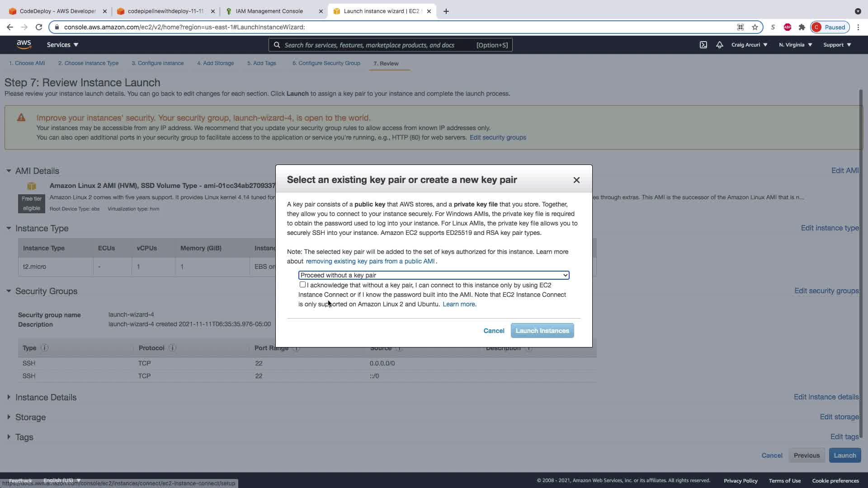Open the key pair option dropdown
Screen dimensions: 868x488
point(434,275)
